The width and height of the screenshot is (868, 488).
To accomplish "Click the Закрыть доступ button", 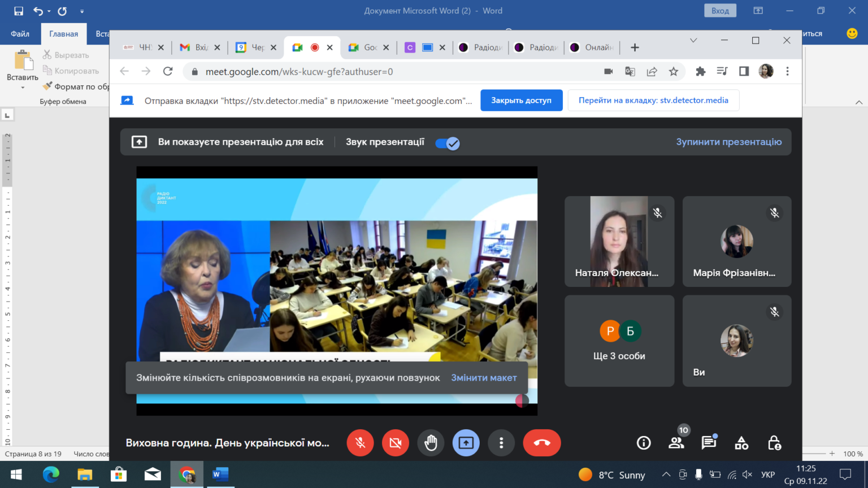I will pyautogui.click(x=521, y=101).
